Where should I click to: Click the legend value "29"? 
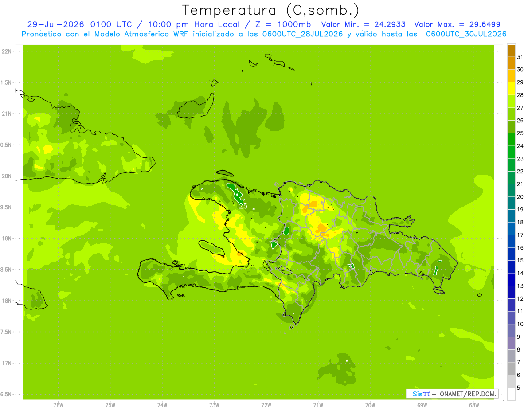520,82
